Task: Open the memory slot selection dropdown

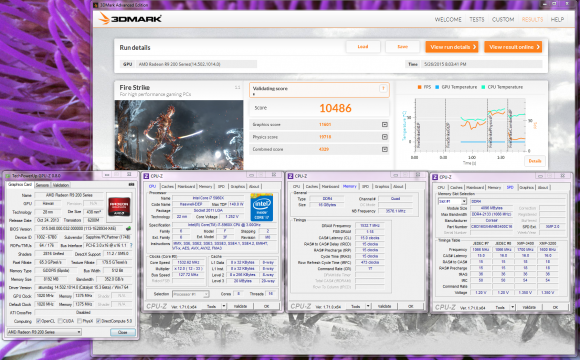Action: pyautogui.click(x=452, y=201)
